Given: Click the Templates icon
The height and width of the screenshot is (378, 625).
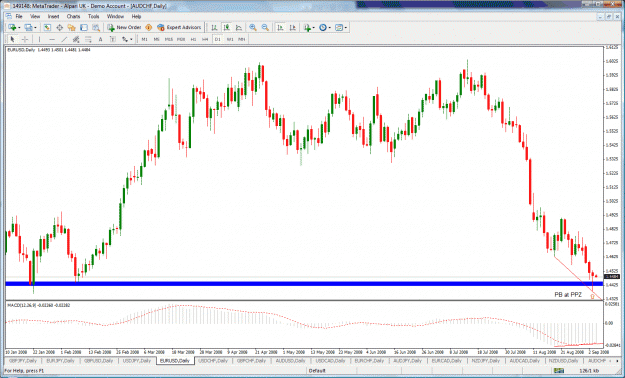Looking at the screenshot, I should tap(339, 28).
